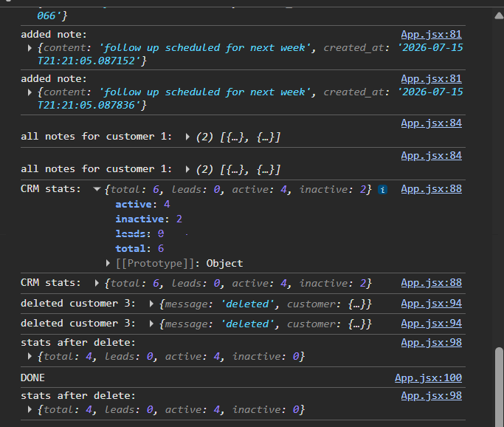The height and width of the screenshot is (427, 504).
Task: Open the lower App.jsx:94 source link
Action: pos(432,324)
